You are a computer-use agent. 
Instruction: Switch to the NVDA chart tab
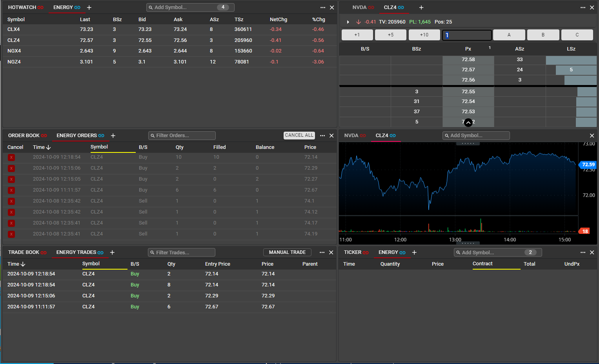click(351, 136)
